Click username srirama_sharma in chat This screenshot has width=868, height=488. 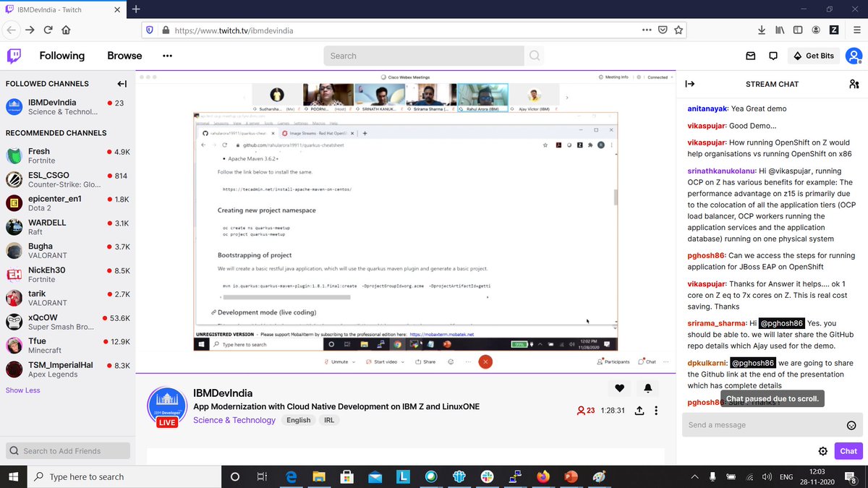click(716, 323)
